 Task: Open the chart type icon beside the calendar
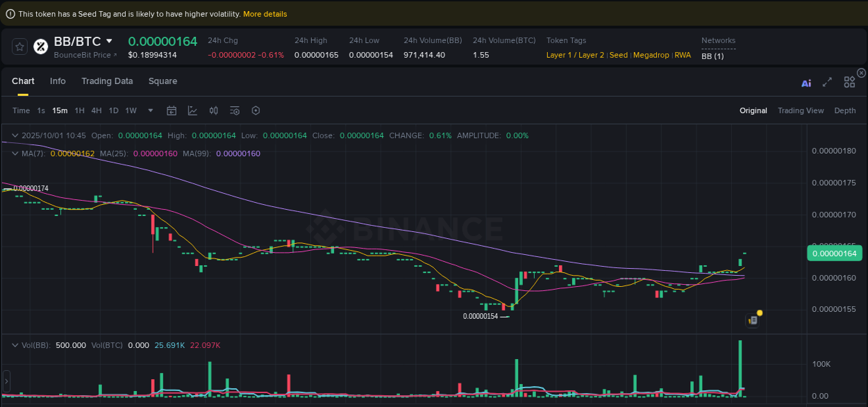pyautogui.click(x=191, y=110)
